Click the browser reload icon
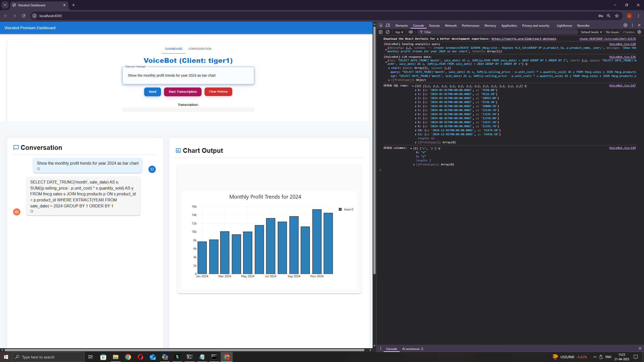Screen dimensions: 644x362 pyautogui.click(x=24, y=16)
